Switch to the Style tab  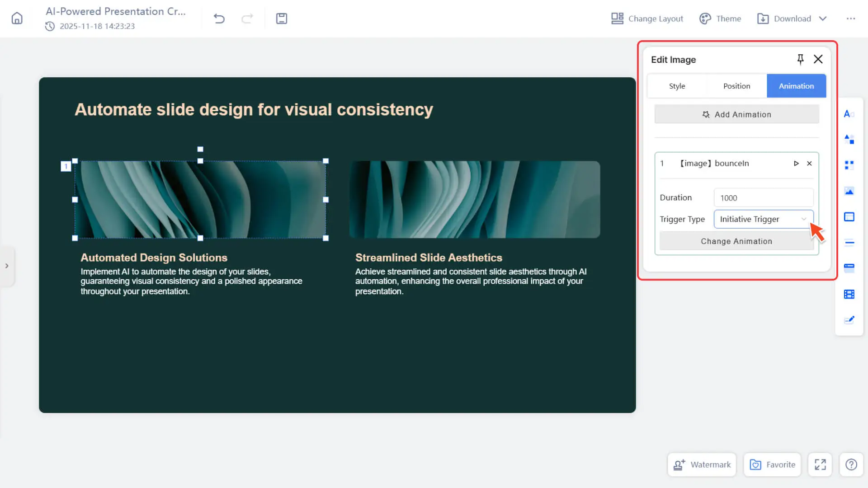677,86
